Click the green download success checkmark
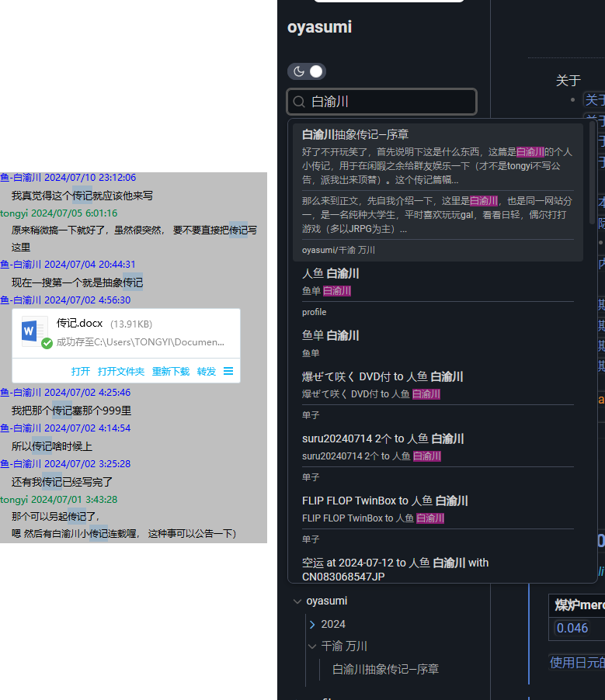The width and height of the screenshot is (605, 700). click(x=47, y=343)
